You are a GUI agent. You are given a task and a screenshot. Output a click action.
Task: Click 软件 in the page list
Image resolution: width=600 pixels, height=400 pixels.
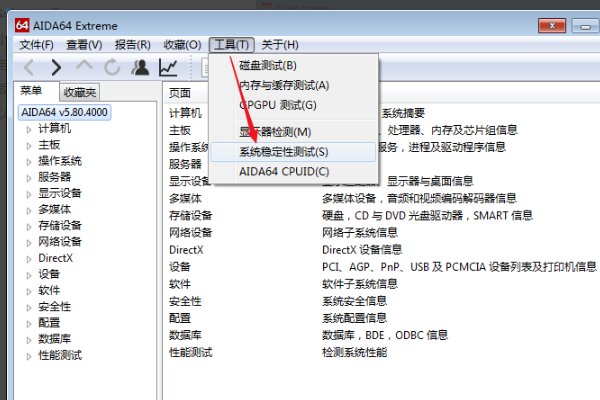tap(180, 284)
